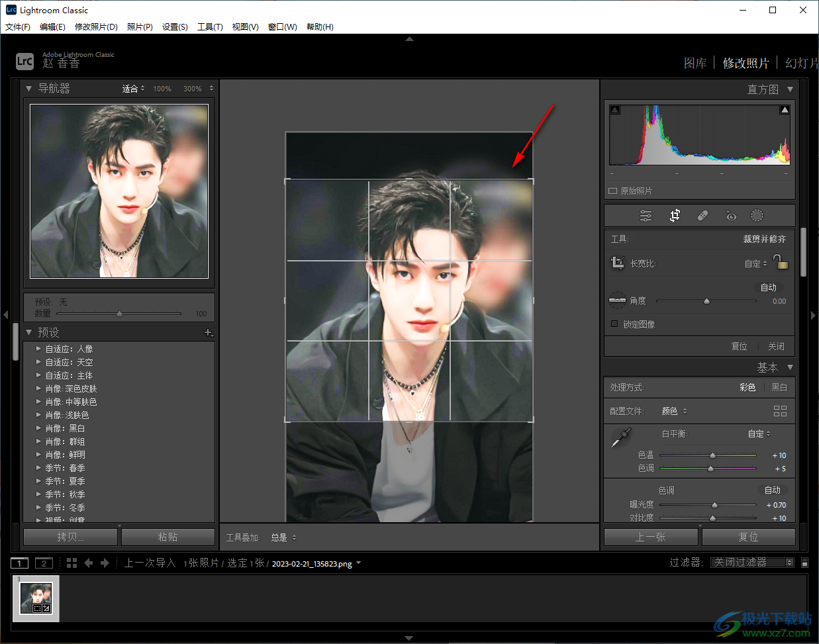Viewport: 819px width, 644px height.
Task: Switch to grid view icon in filmstrip bar
Action: [x=72, y=563]
